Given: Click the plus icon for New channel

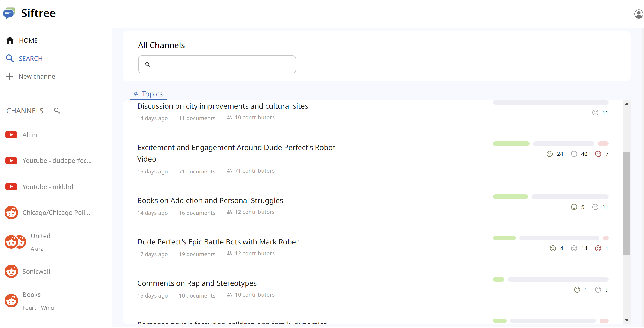Looking at the screenshot, I should pos(9,77).
